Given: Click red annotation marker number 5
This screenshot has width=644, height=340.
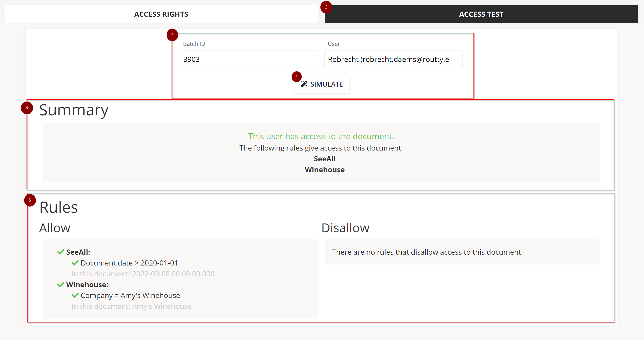Looking at the screenshot, I should pos(27,108).
